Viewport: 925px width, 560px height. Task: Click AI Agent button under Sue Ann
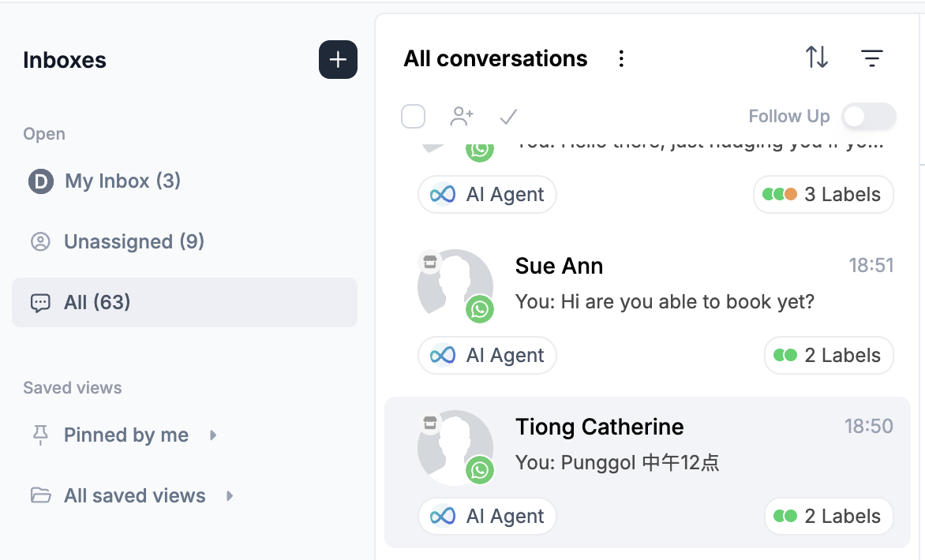coord(487,356)
